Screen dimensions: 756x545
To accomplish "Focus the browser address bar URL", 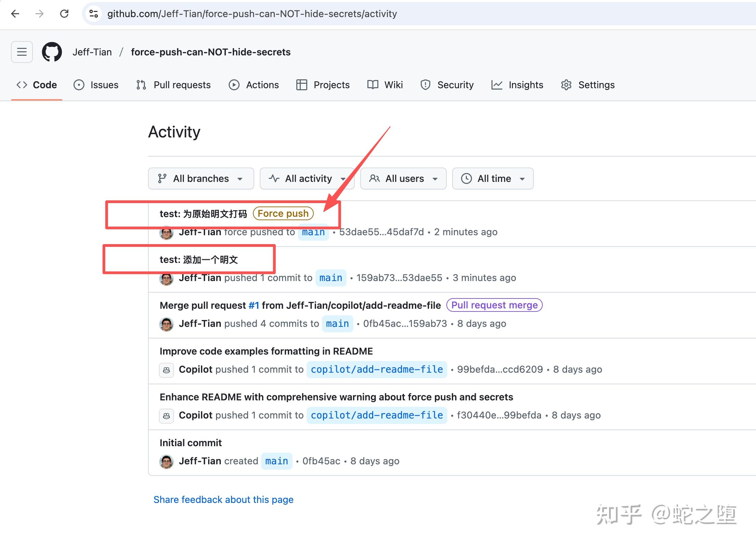I will pyautogui.click(x=252, y=14).
